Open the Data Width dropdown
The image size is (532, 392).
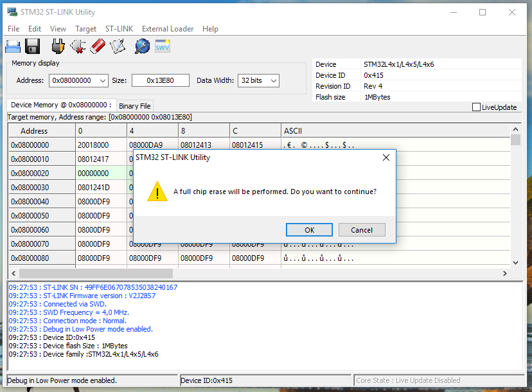point(273,80)
